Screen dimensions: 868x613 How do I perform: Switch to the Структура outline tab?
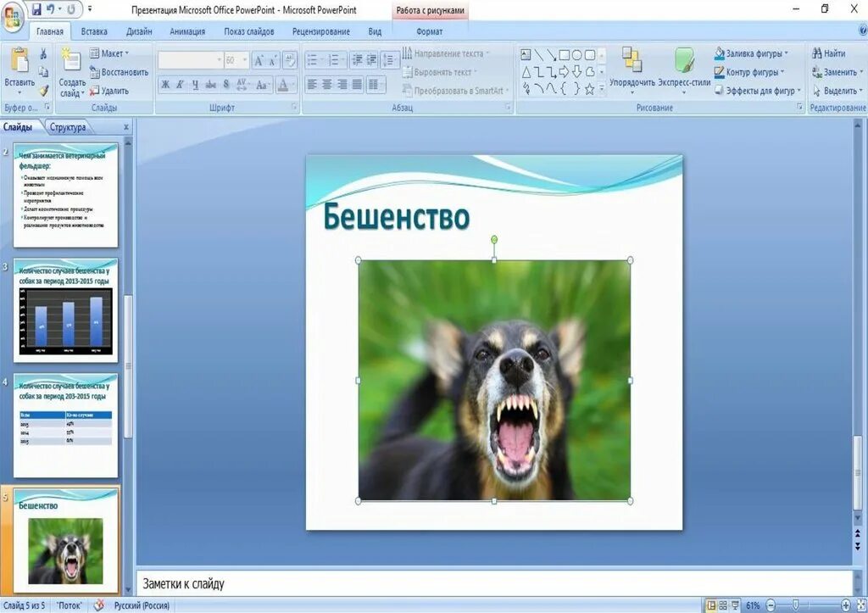68,127
